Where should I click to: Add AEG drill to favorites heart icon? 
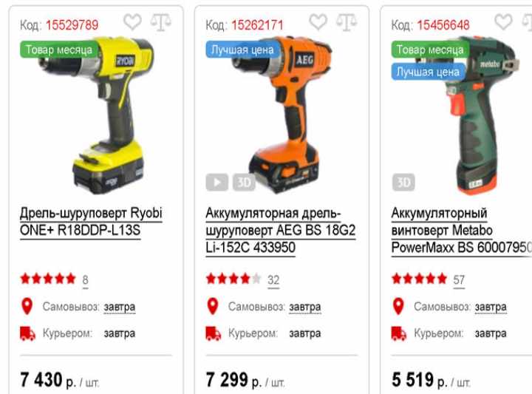[318, 22]
